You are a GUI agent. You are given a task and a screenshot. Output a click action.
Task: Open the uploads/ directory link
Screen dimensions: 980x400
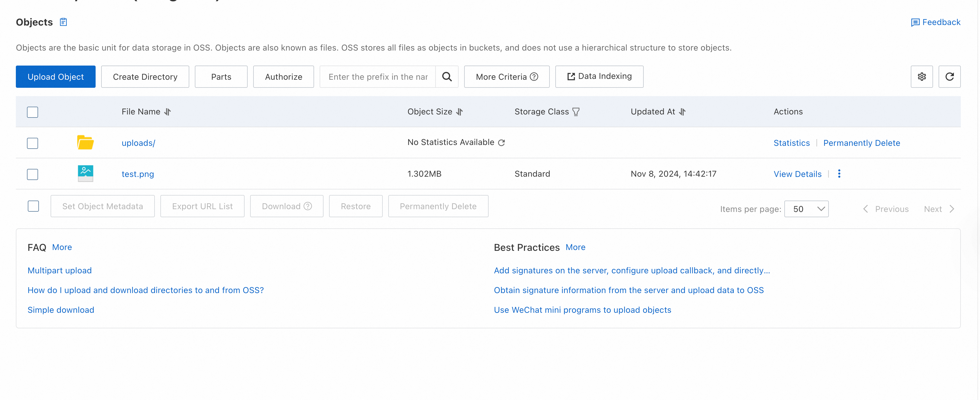[x=138, y=143]
